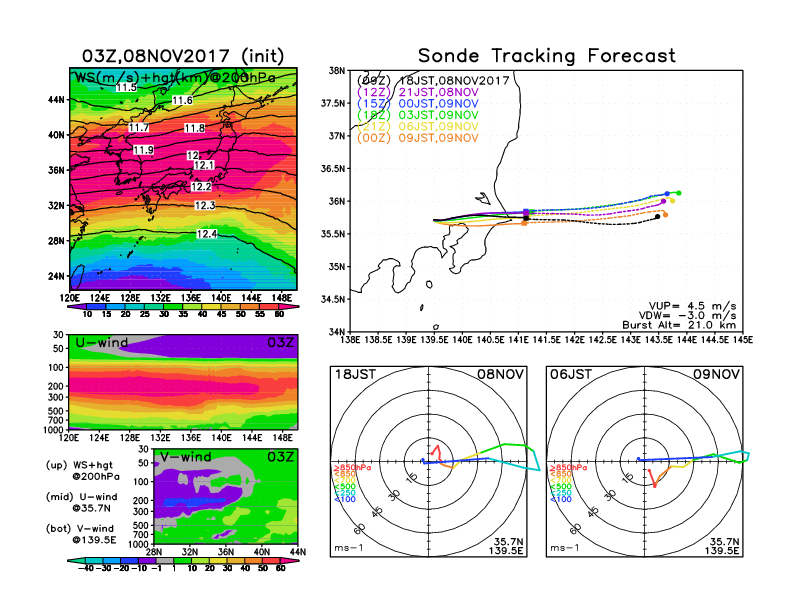Click the '<100' legend entry in the left hodograph
792x612 pixels.
(345, 499)
